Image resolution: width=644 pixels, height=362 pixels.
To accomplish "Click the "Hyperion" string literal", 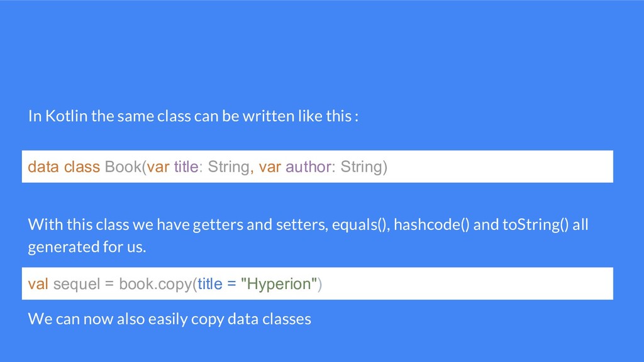I will 279,284.
